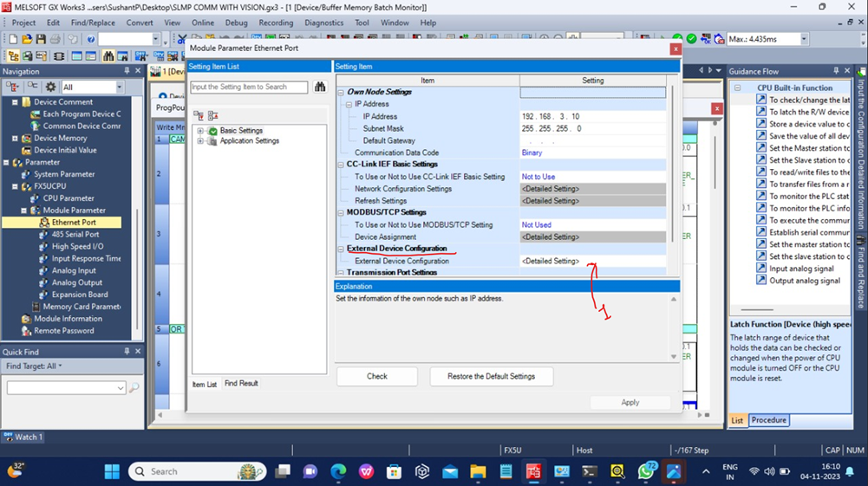The width and height of the screenshot is (868, 486).
Task: Open the Diagnostics menu
Action: pos(323,23)
